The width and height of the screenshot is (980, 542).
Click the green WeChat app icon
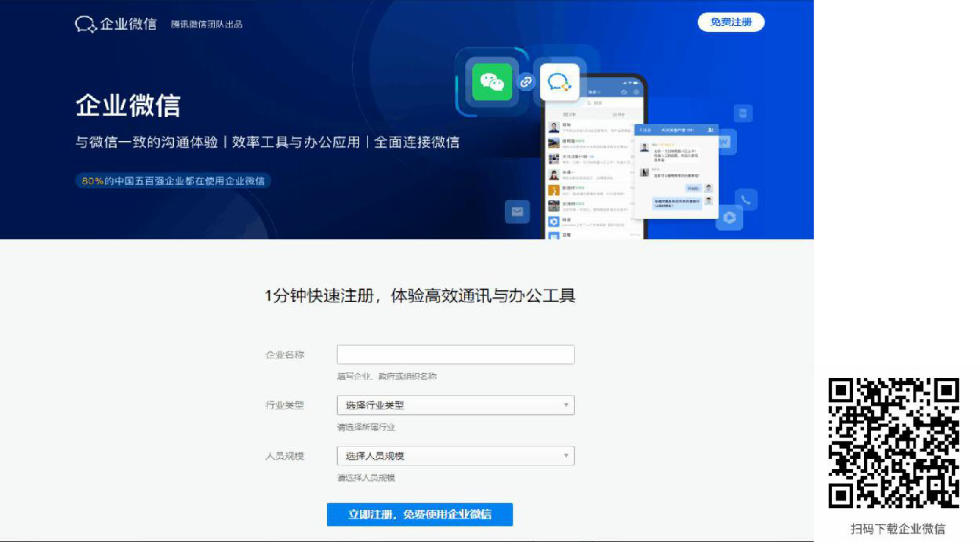coord(492,82)
